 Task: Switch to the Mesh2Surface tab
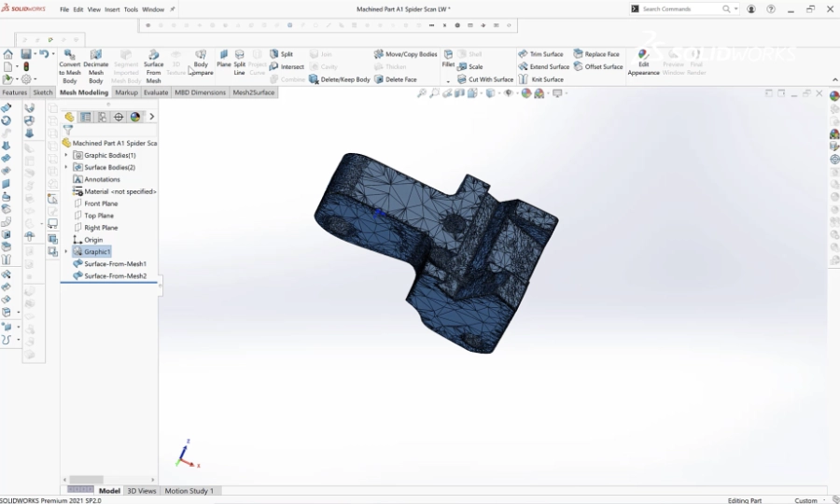pyautogui.click(x=253, y=92)
